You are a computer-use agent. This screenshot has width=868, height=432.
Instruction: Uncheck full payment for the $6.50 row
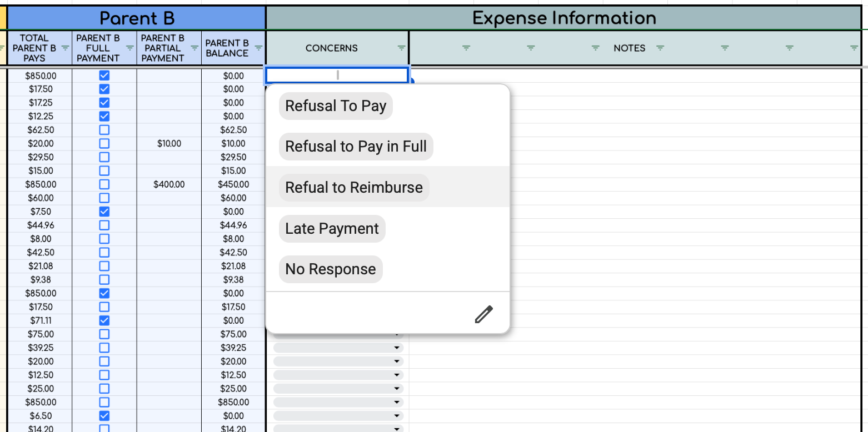click(x=104, y=416)
